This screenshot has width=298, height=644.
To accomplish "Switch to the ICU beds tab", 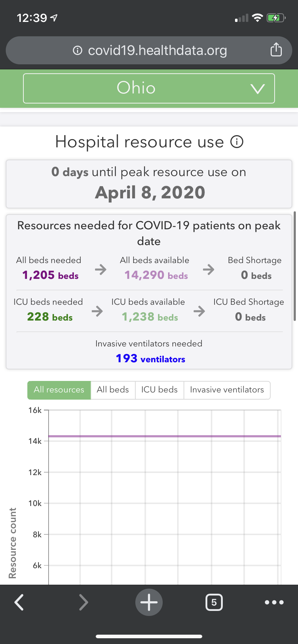I will pos(159,390).
